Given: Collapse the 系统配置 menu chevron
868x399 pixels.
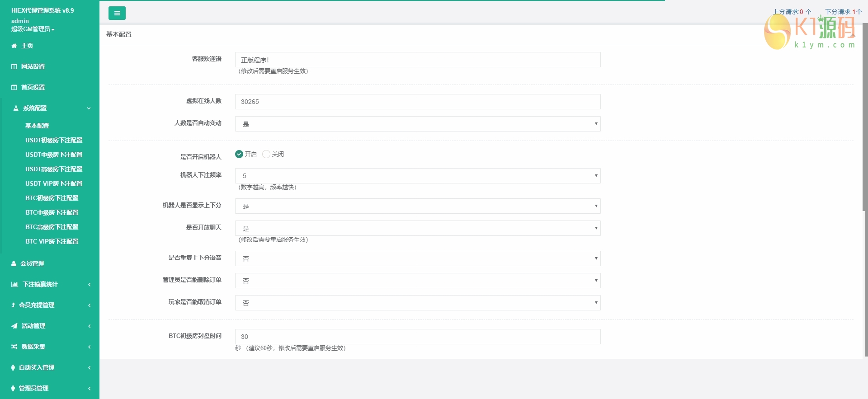Looking at the screenshot, I should [89, 108].
